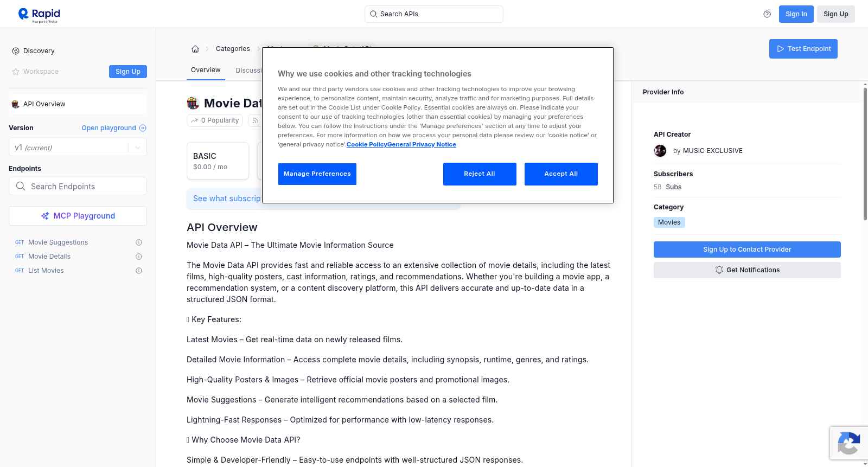
Task: Switch to the Overview tab
Action: [206, 70]
